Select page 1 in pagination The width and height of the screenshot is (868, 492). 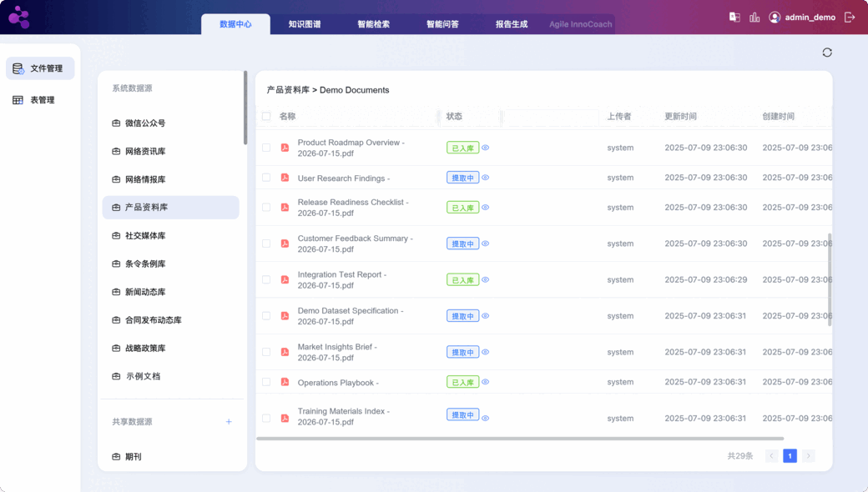point(790,456)
